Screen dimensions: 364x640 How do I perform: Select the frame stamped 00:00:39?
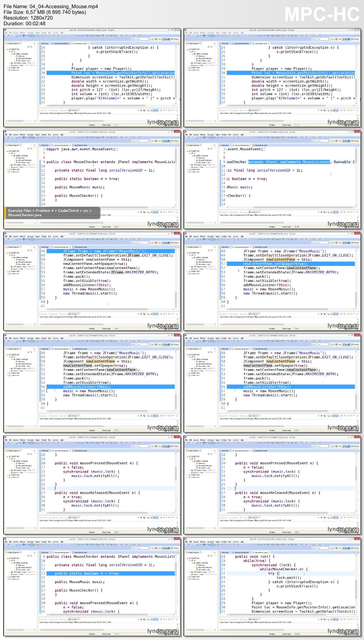point(92,179)
